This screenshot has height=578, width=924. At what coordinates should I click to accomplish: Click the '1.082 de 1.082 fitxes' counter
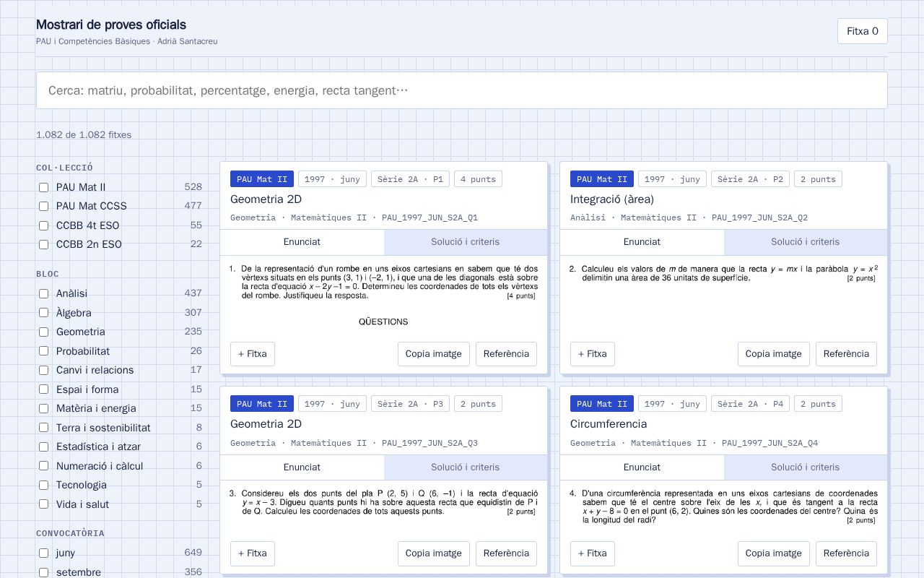point(84,135)
